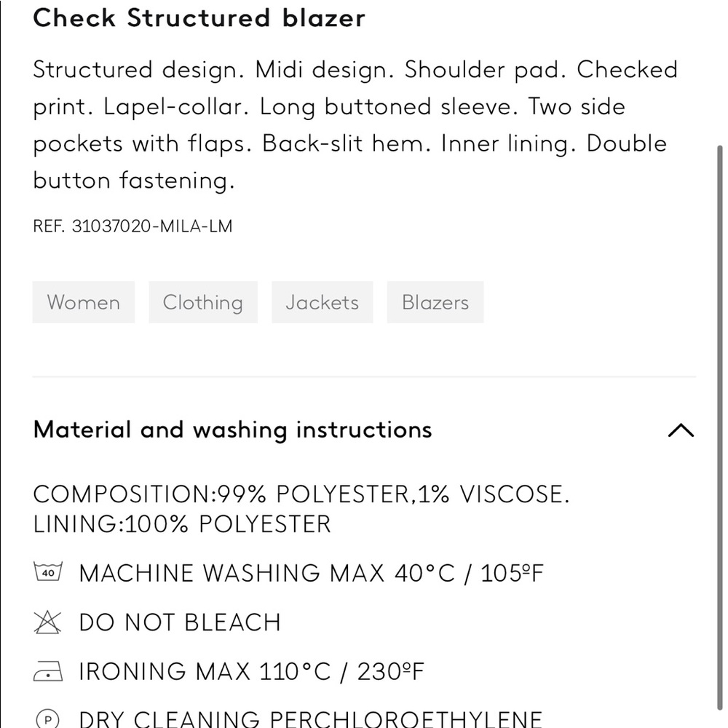
Task: Click the DO NOT BLEACH instruction text
Action: [x=179, y=622]
